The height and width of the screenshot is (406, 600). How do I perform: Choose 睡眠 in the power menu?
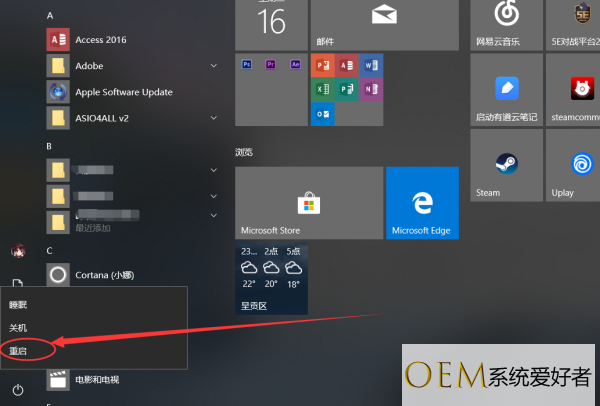tap(20, 304)
